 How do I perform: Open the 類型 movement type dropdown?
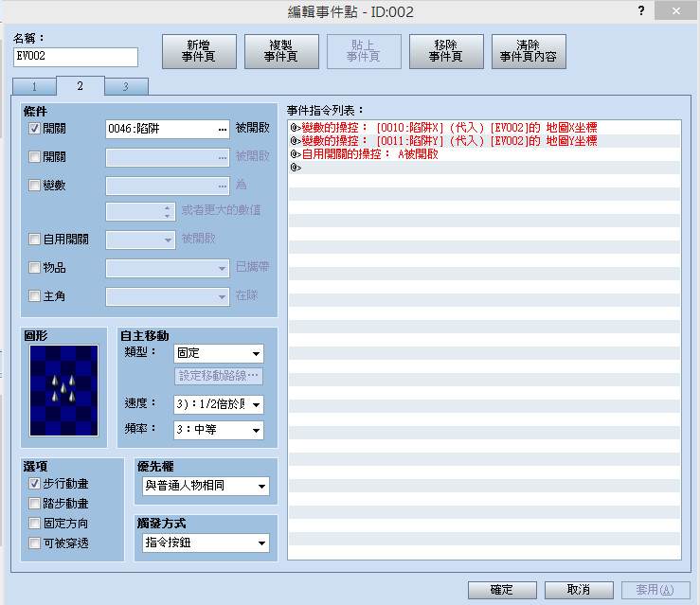tap(218, 353)
